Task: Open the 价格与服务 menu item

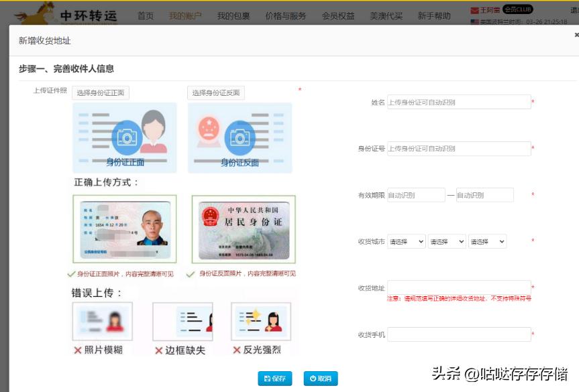Action: point(286,16)
